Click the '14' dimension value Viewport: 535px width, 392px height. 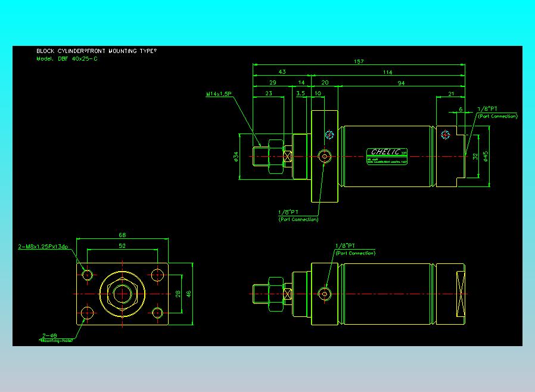301,83
